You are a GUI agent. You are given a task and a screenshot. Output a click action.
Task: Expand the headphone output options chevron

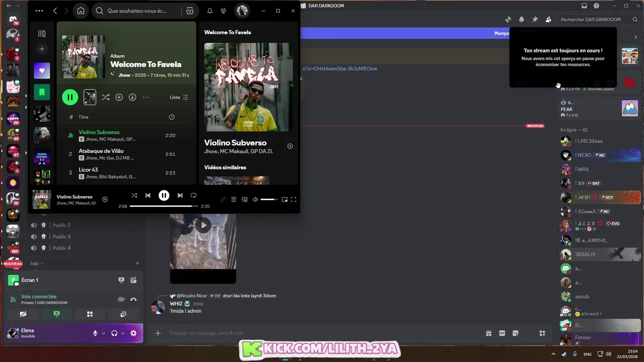coord(123,333)
